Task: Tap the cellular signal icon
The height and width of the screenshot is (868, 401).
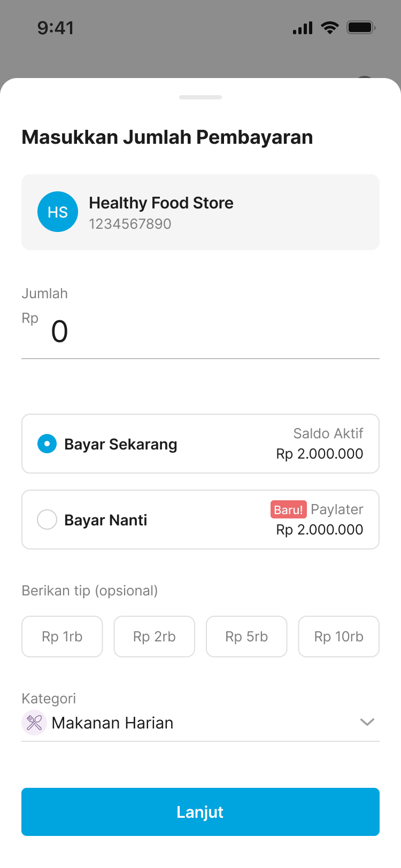Action: [303, 28]
